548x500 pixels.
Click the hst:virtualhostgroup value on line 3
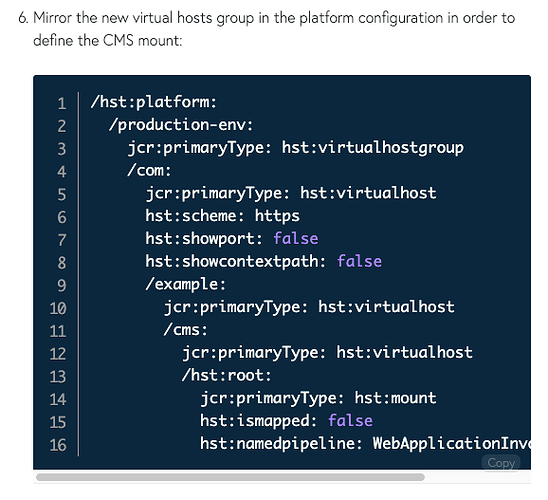(x=373, y=148)
